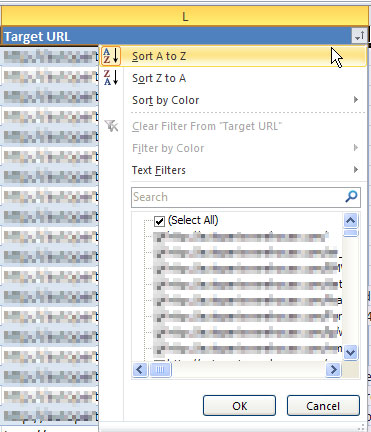Click the Sort Z to A icon
This screenshot has width=371, height=432.
click(111, 78)
